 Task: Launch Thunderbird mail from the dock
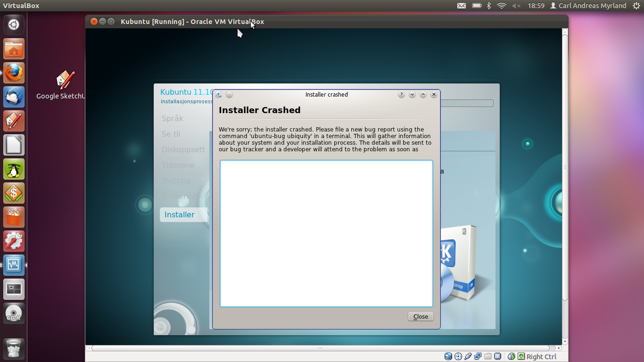click(14, 97)
